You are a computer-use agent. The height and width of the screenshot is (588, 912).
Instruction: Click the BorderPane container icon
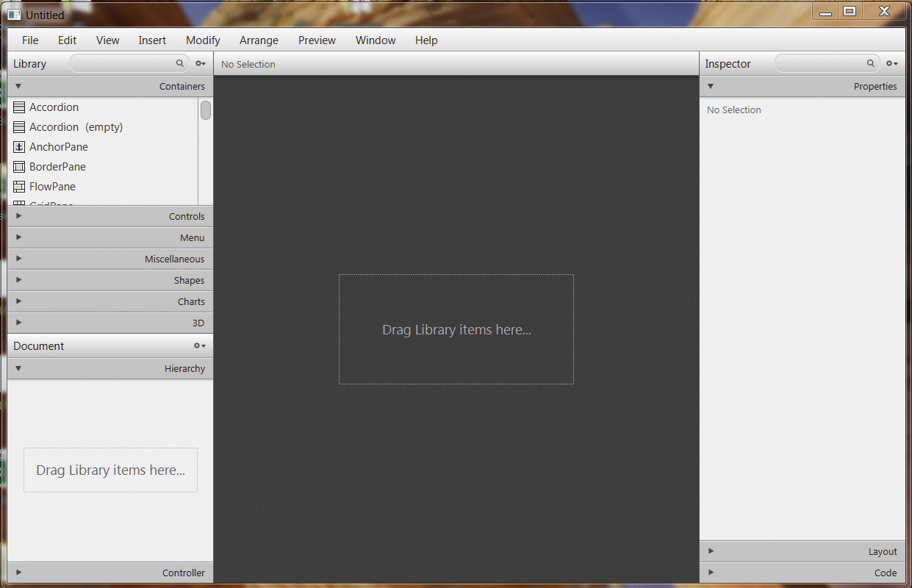tap(18, 166)
